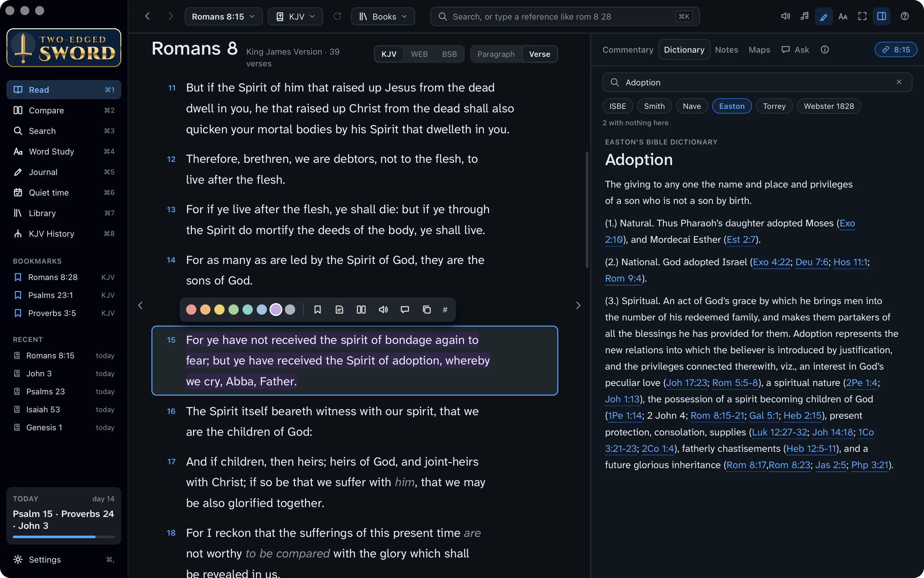Pick the yellow highlight color
The width and height of the screenshot is (924, 578).
coord(219,310)
